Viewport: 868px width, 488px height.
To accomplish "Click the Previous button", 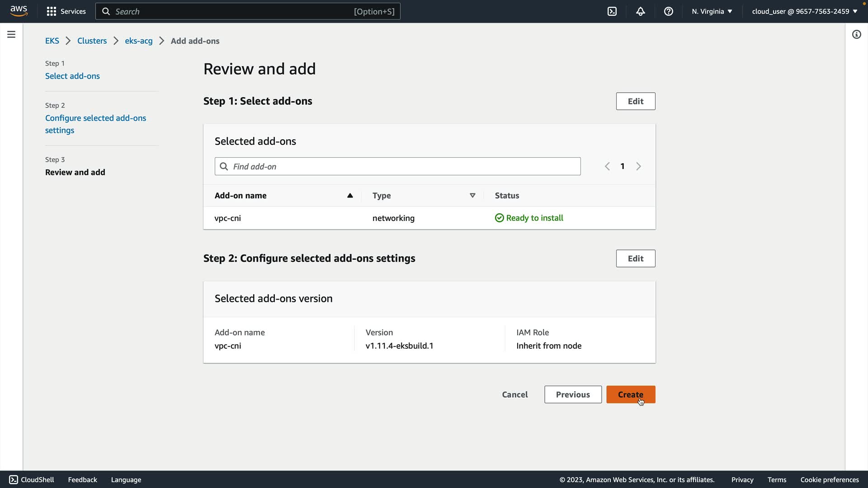I will pos(572,394).
